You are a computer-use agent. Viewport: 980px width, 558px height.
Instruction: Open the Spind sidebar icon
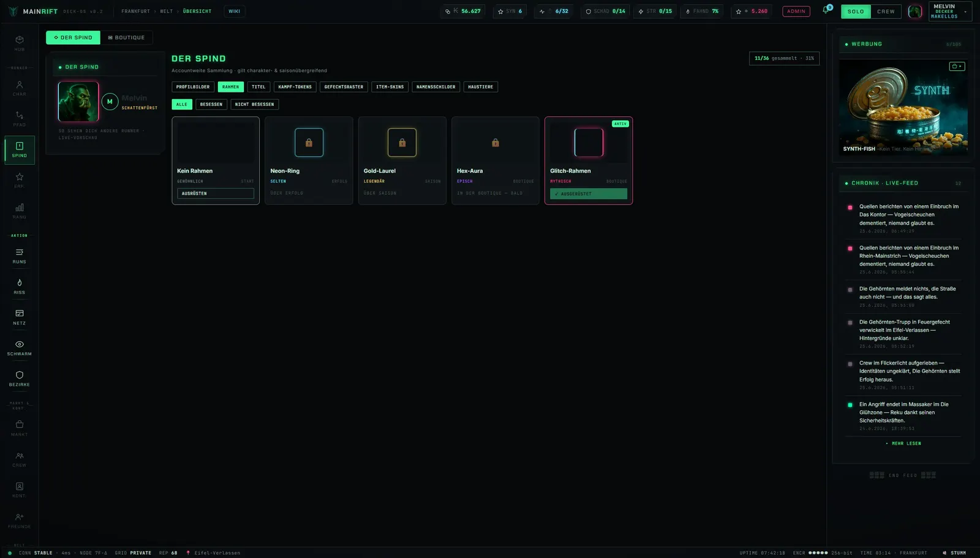click(x=19, y=149)
